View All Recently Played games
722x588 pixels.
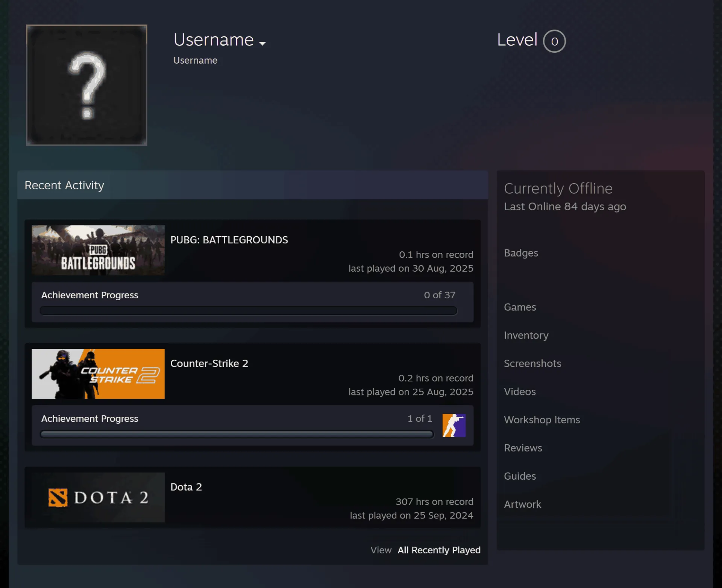pos(439,550)
